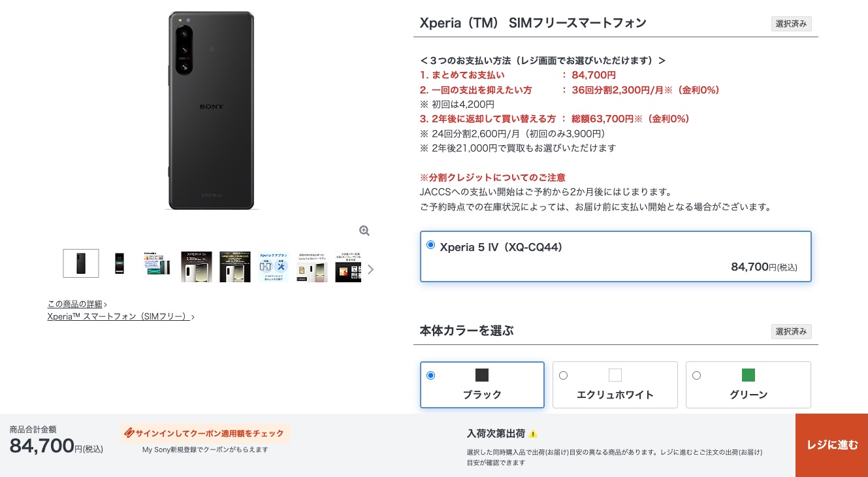Click the magnifier zoom icon below phone image
This screenshot has width=868, height=477.
click(x=364, y=231)
